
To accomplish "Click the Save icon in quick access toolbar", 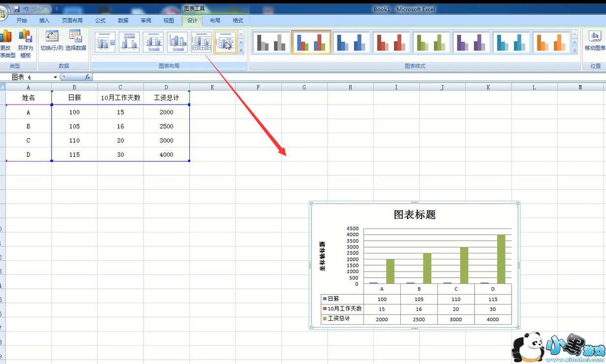I will [17, 9].
